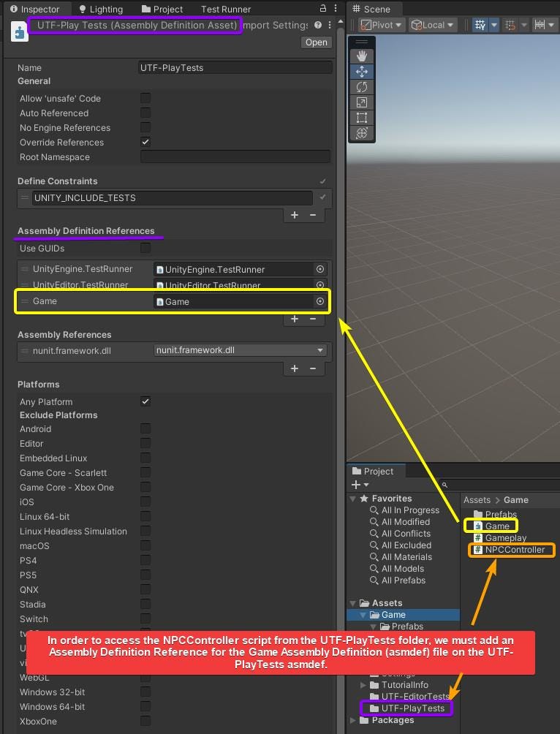The width and height of the screenshot is (560, 734).
Task: Open object picker for Game reference
Action: [x=319, y=301]
